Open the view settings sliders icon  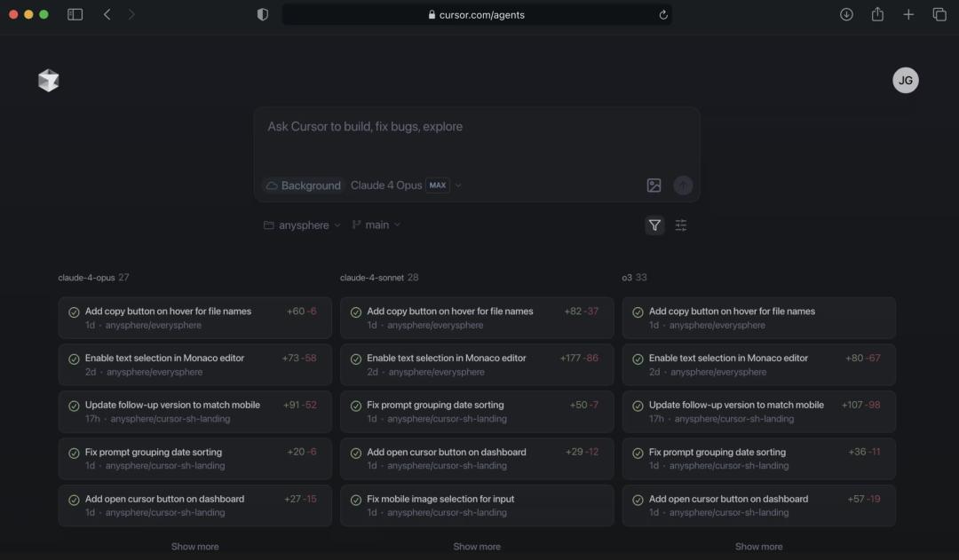coord(681,225)
